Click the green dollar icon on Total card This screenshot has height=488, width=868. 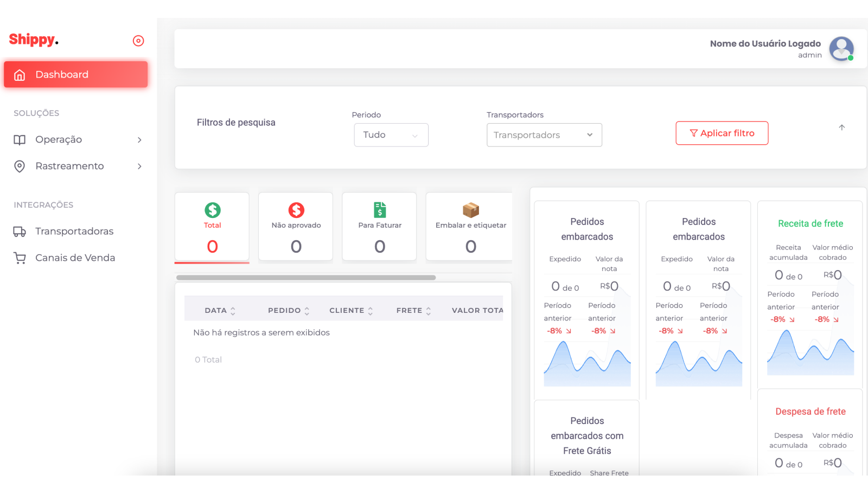[212, 210]
